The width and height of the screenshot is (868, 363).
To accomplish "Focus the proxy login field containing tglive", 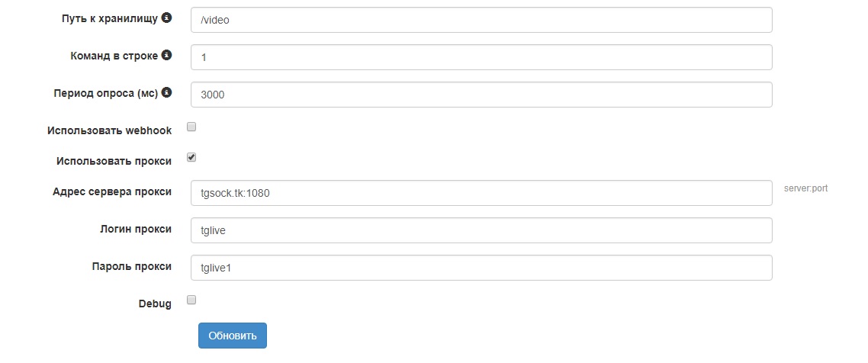I will [481, 230].
